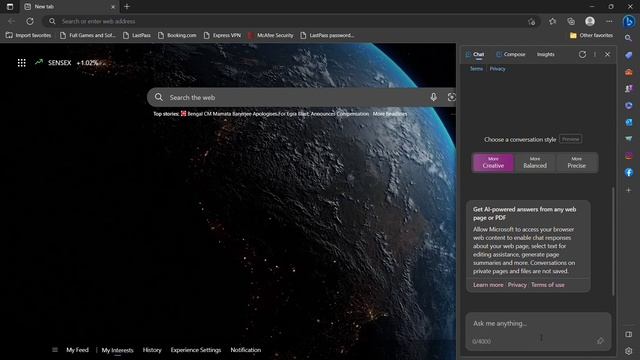
Task: Expand the Other favorites folder
Action: pos(591,36)
